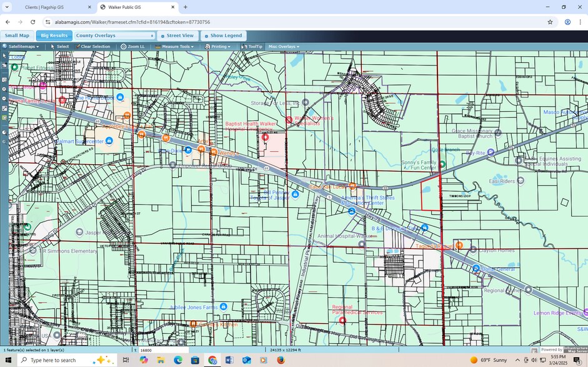The width and height of the screenshot is (588, 367).
Task: Click the Select arrow tool in toolbar
Action: tap(60, 47)
